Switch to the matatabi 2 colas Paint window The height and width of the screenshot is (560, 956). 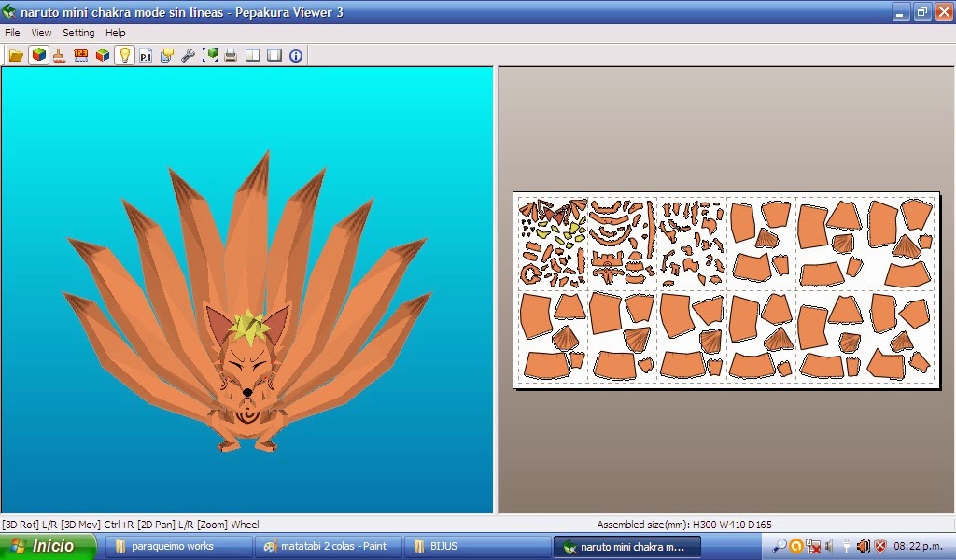pyautogui.click(x=329, y=546)
